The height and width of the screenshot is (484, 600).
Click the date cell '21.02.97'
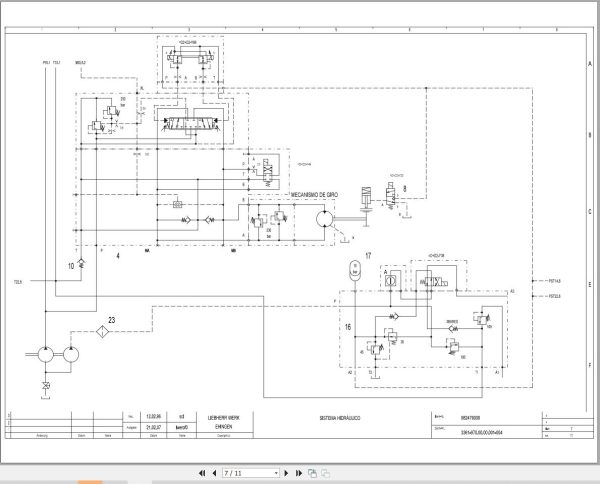pyautogui.click(x=153, y=427)
